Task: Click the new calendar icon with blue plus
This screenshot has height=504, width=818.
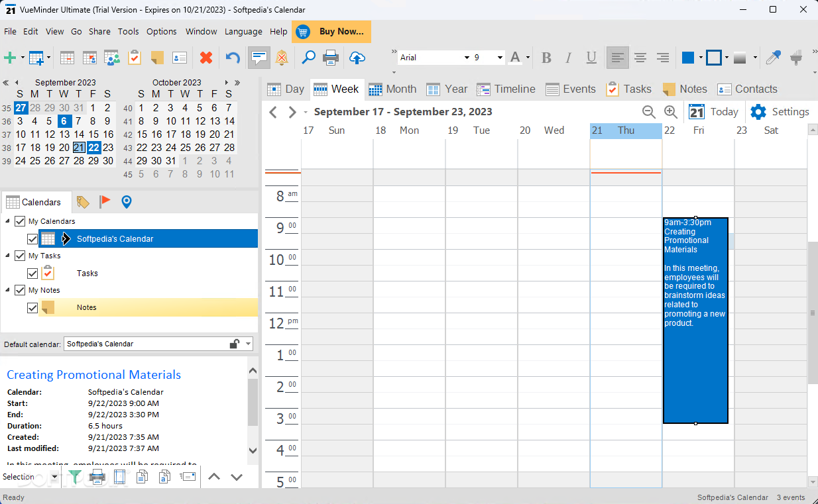Action: (36, 58)
